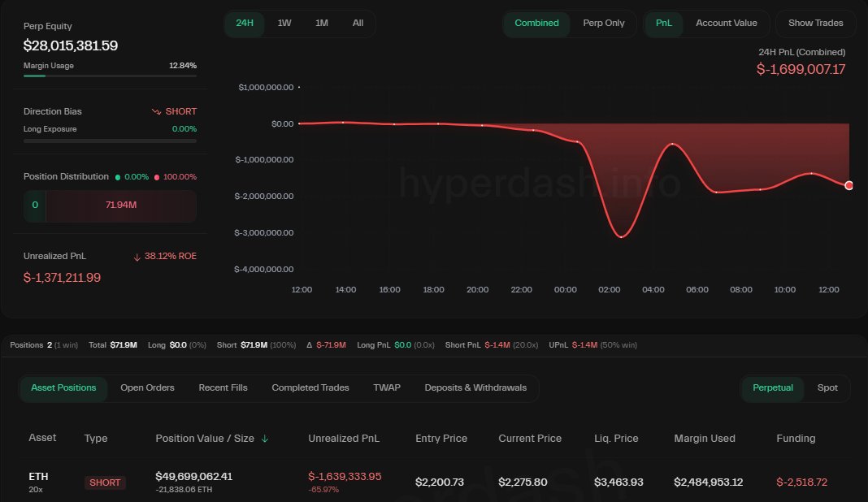Viewport: 868px width, 502px height.
Task: Click the red short distribution dot
Action: coord(157,176)
